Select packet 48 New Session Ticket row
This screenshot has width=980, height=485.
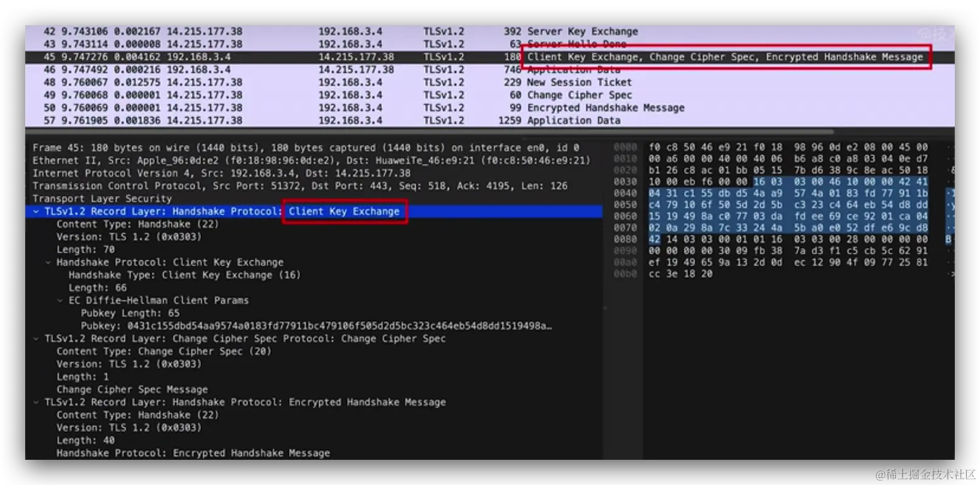coord(489,83)
